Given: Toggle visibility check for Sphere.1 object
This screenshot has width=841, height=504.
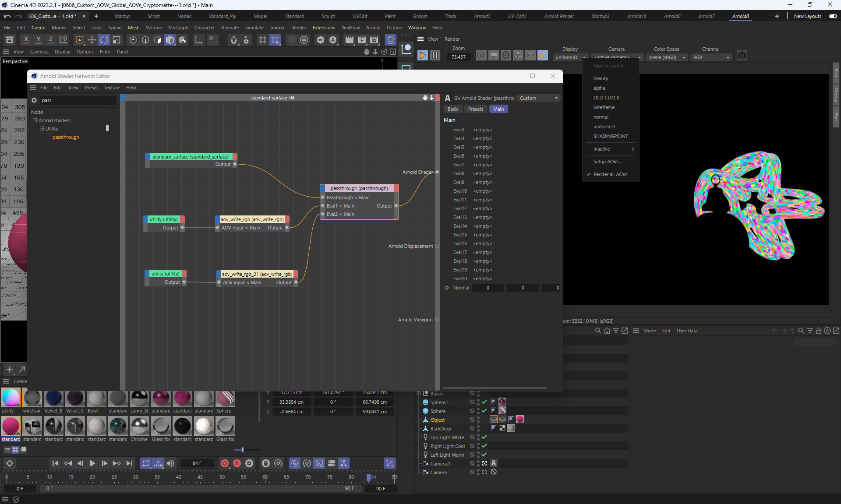Looking at the screenshot, I should [x=484, y=402].
